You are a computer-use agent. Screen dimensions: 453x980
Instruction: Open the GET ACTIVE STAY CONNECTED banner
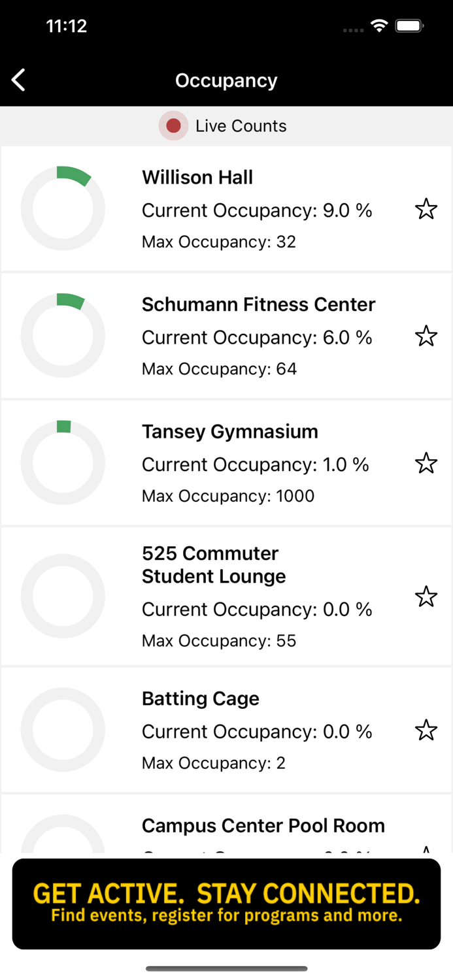point(226,904)
